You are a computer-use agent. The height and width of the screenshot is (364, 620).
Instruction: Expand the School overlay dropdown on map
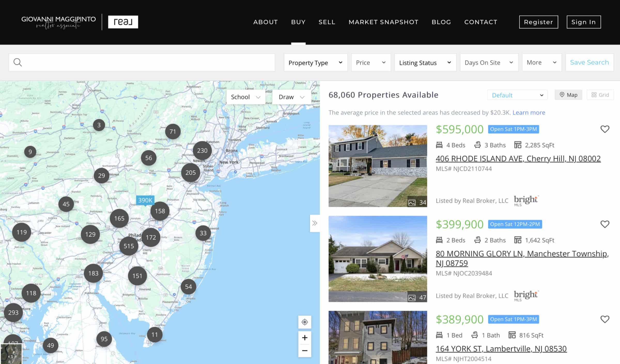click(245, 97)
